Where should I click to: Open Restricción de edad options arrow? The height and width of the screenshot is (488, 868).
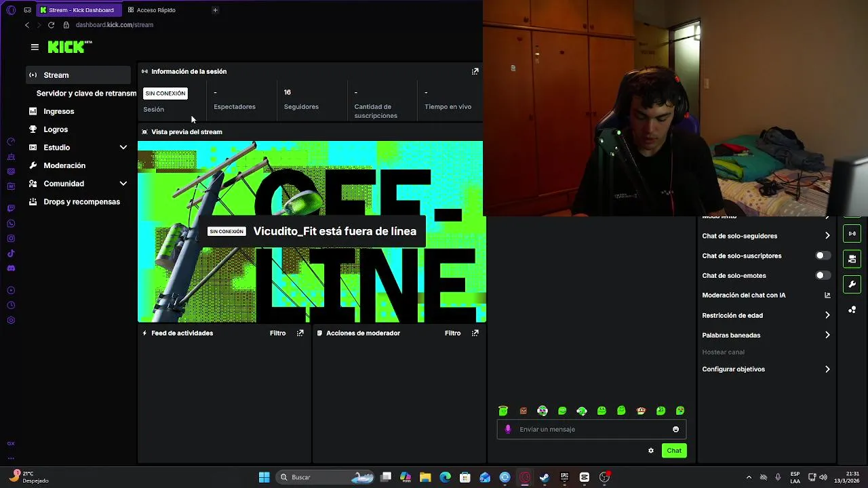pos(827,315)
